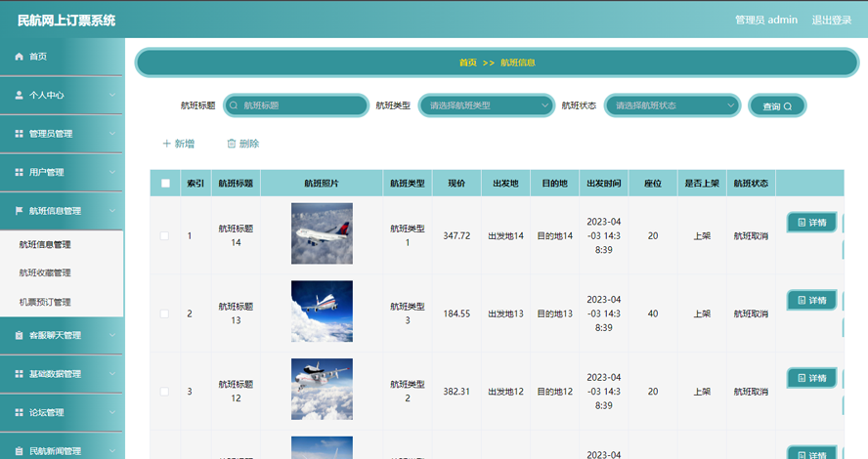Expand 个人中心 chevron in sidebar

pyautogui.click(x=112, y=95)
